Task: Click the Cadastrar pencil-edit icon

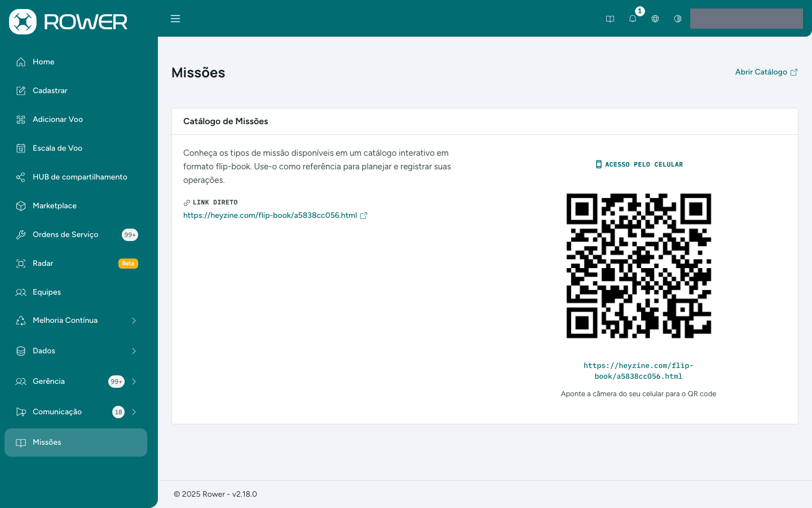Action: [21, 90]
